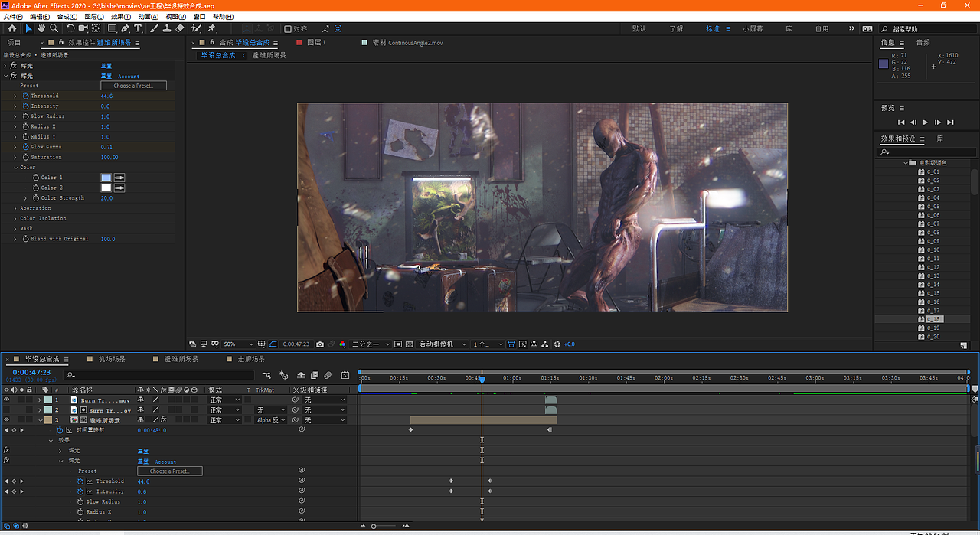Select the Unified Camera tool
The width and height of the screenshot is (980, 535).
click(83, 28)
